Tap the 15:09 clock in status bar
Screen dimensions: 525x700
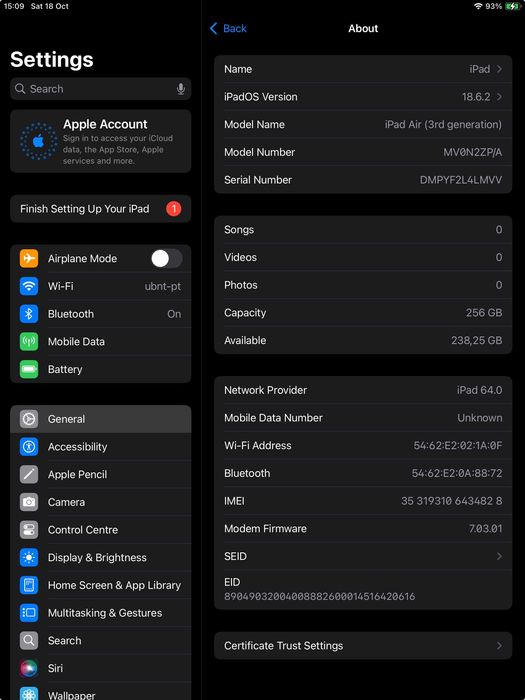14,7
